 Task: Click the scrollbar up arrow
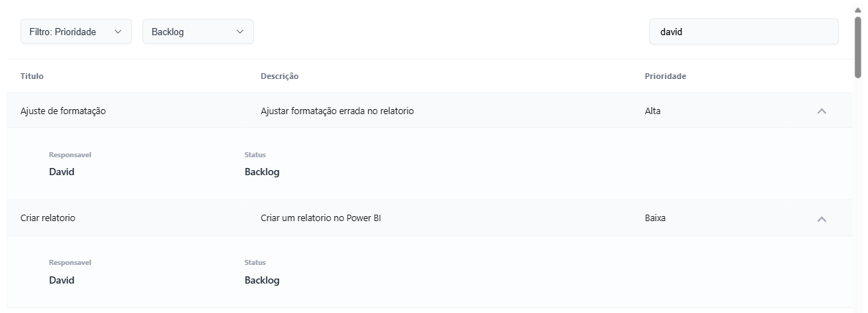pos(857,10)
